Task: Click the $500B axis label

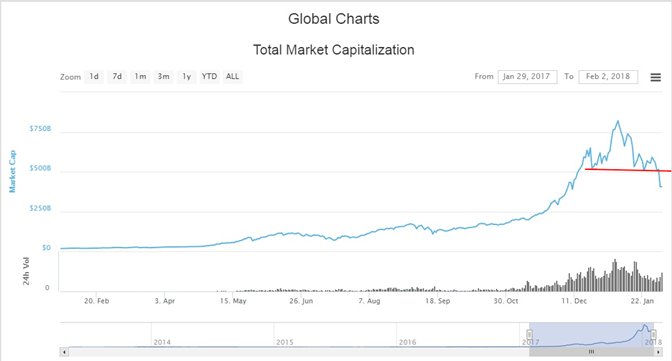Action: [x=40, y=168]
